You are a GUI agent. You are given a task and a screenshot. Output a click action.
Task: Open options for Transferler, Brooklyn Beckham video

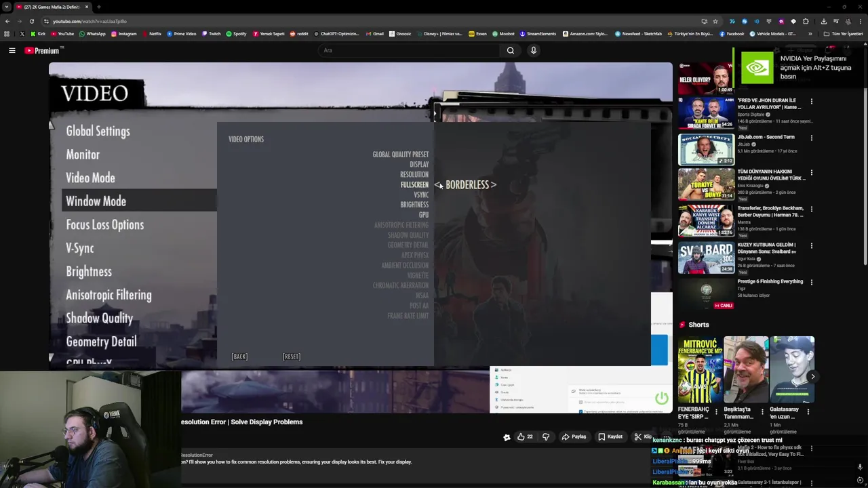[811, 209]
